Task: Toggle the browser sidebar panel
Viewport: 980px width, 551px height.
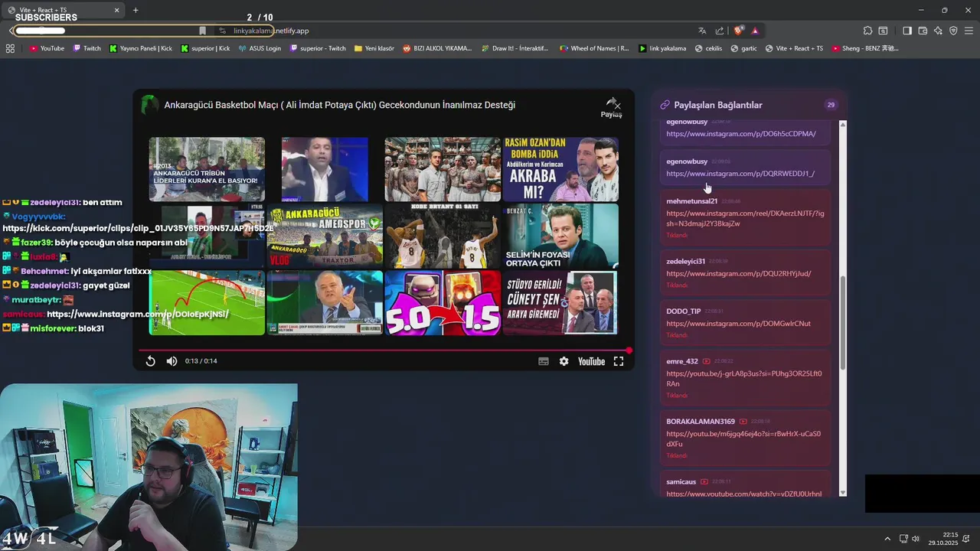Action: pos(907,31)
